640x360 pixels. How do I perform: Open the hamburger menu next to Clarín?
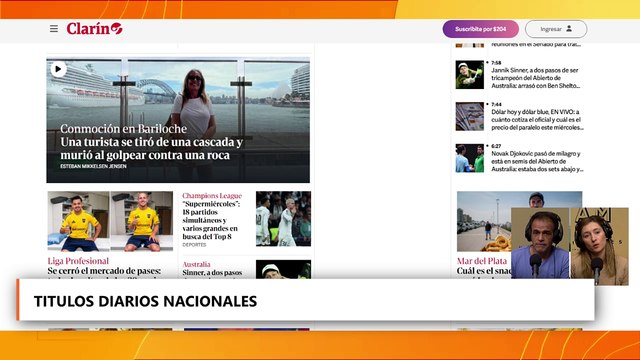[54, 29]
